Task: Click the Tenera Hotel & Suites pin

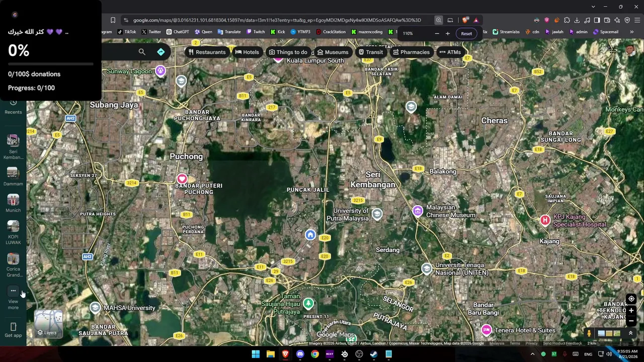Action: tap(486, 330)
